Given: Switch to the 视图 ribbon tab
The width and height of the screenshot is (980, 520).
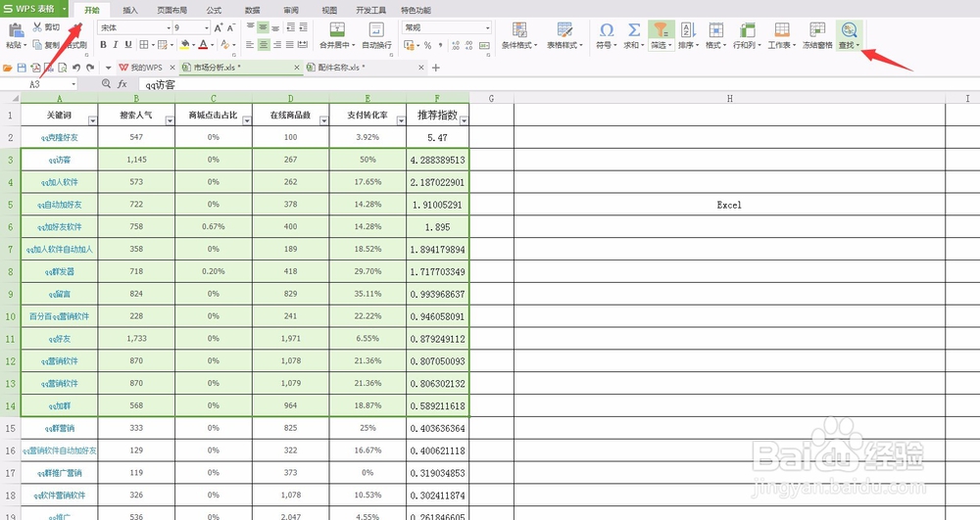Looking at the screenshot, I should pos(329,10).
